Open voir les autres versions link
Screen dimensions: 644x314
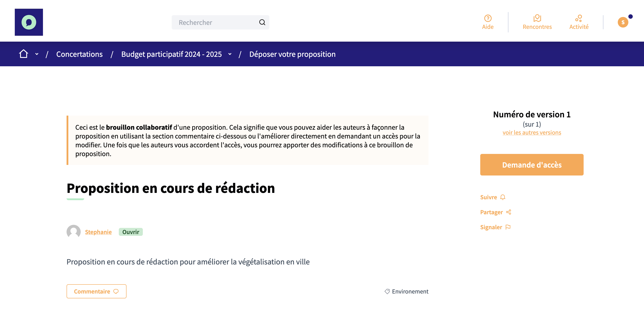tap(532, 132)
